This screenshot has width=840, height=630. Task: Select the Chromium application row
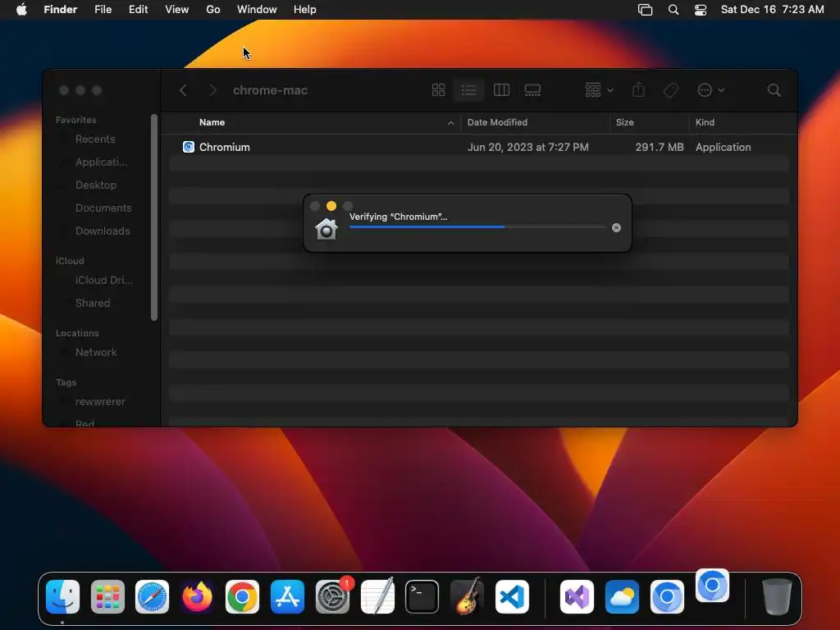(479, 147)
